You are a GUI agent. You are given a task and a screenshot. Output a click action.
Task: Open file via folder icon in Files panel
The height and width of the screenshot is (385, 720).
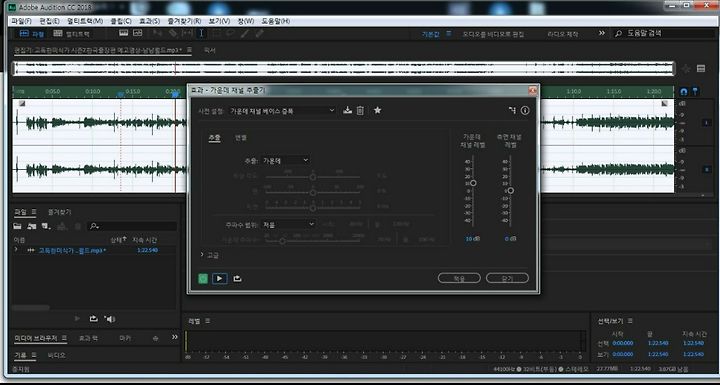[x=17, y=226]
